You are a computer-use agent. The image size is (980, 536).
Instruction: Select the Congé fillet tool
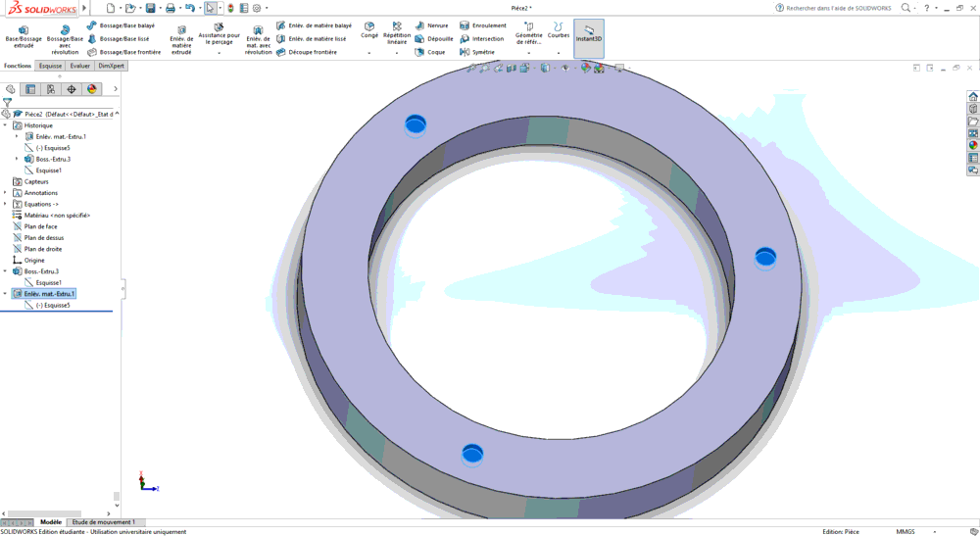coord(369,30)
